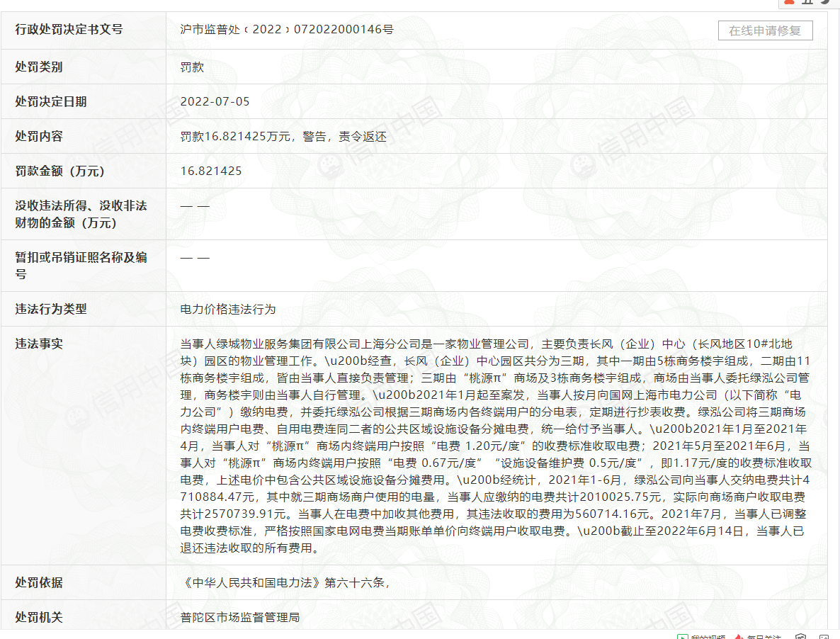Click the 《中华人民共和国电力法》第六十六条 legal basis
This screenshot has height=639, width=840.
coord(283,582)
